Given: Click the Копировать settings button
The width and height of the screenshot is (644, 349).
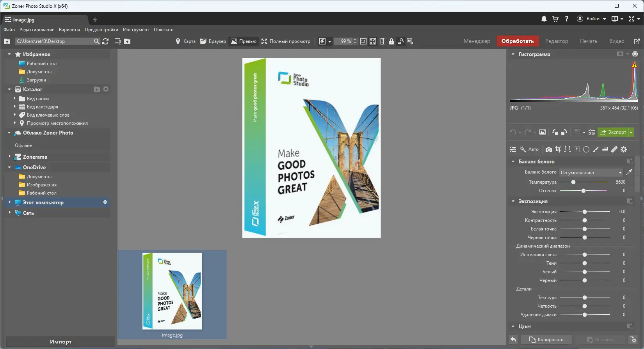Looking at the screenshot, I should tap(546, 340).
